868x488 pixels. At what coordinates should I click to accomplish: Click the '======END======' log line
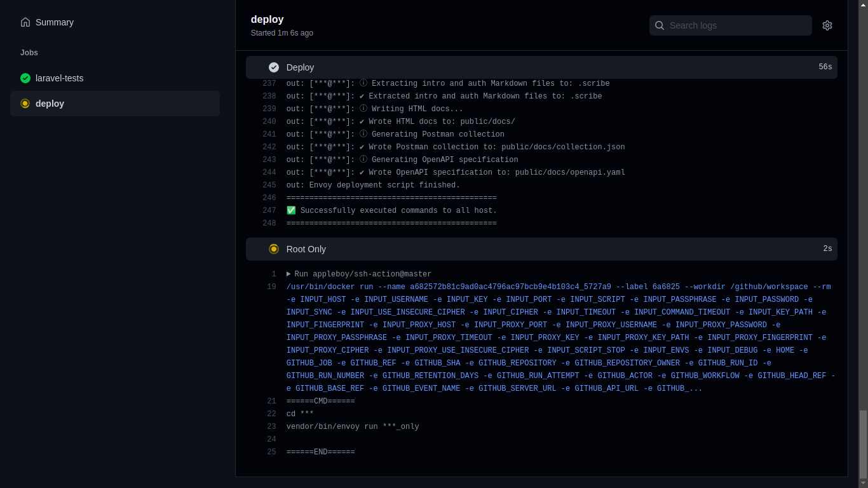coord(321,452)
